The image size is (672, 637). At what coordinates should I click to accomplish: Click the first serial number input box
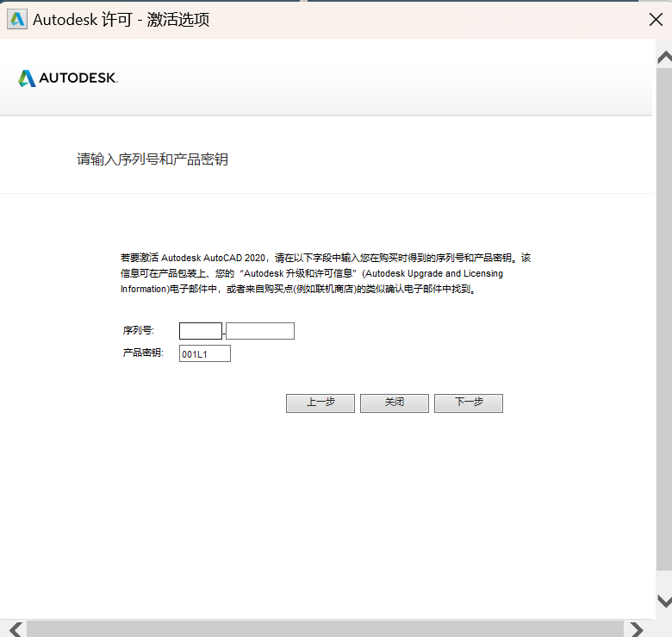coord(201,331)
